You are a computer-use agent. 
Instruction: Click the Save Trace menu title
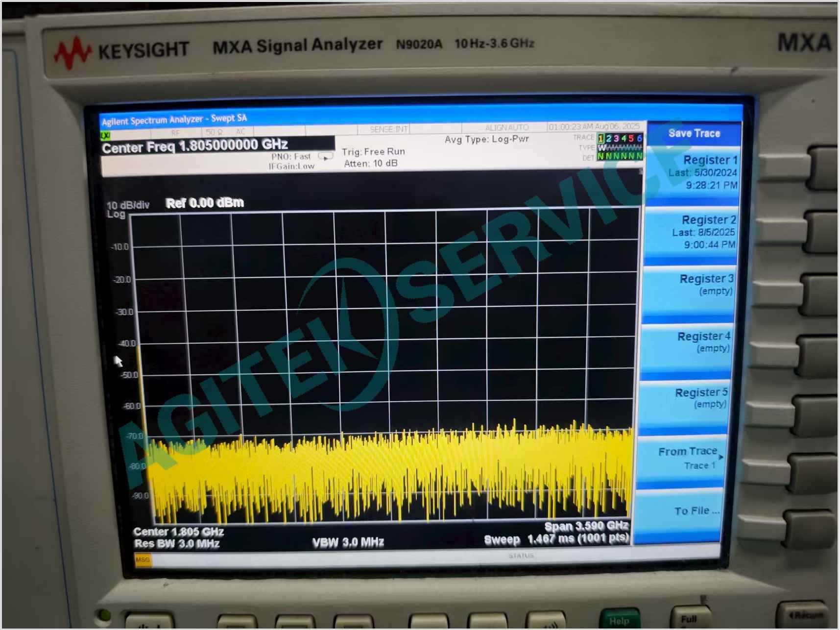694,133
